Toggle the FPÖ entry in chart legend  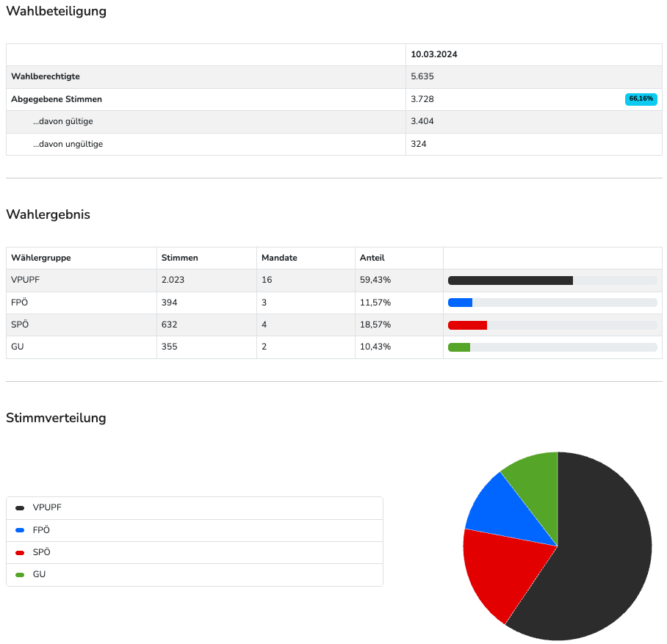coord(41,530)
